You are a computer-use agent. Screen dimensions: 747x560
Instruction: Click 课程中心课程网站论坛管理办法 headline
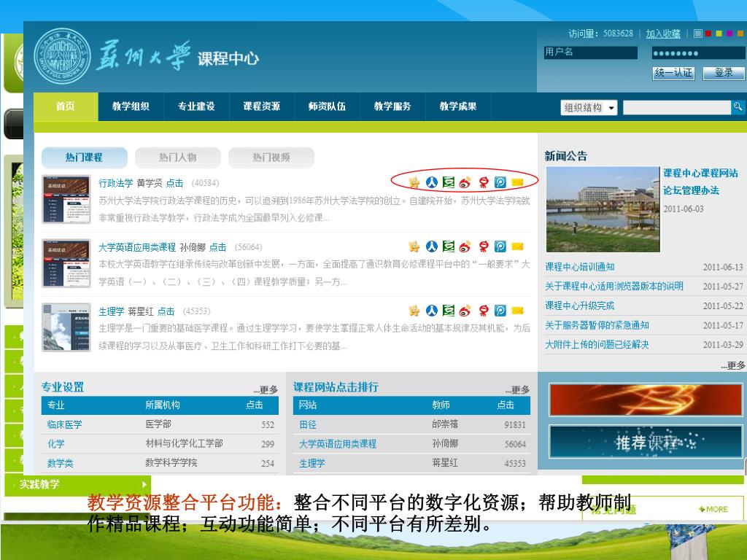[700, 182]
